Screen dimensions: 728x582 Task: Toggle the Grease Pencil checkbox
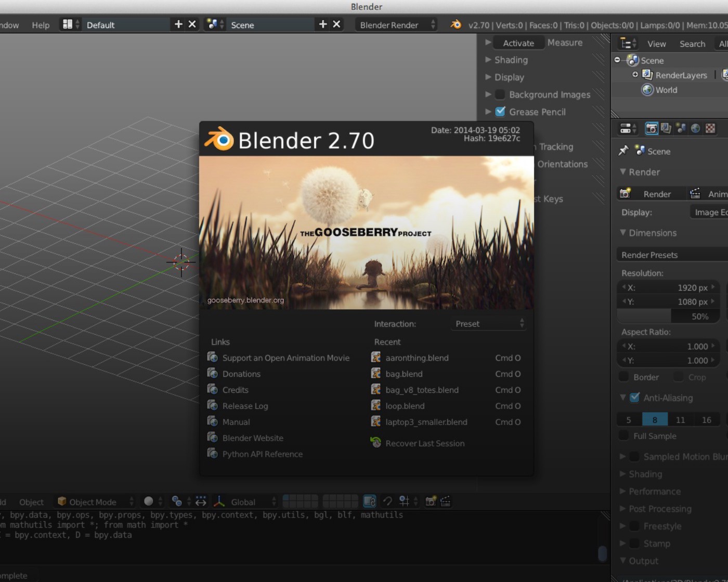(500, 112)
